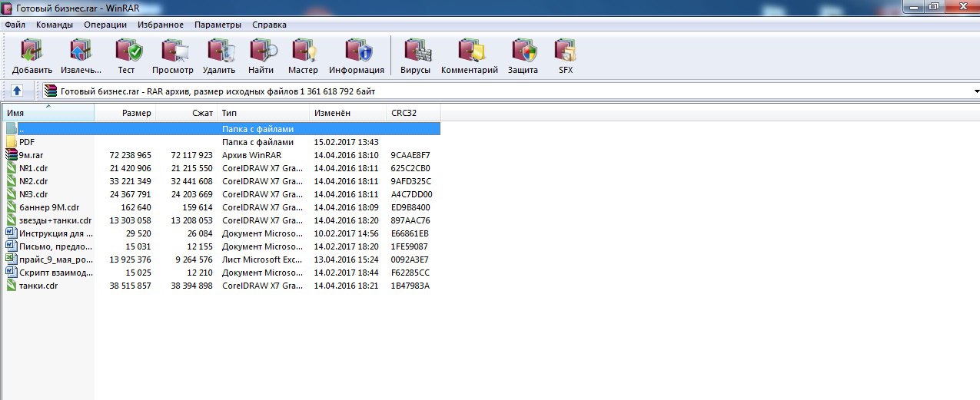980x400 pixels.
Task: Open the Операции menu
Action: click(105, 25)
